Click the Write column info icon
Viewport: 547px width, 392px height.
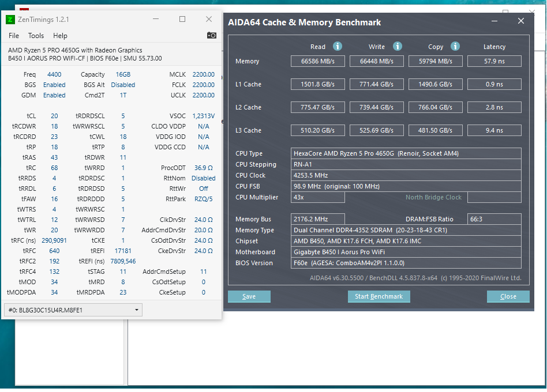tap(398, 46)
